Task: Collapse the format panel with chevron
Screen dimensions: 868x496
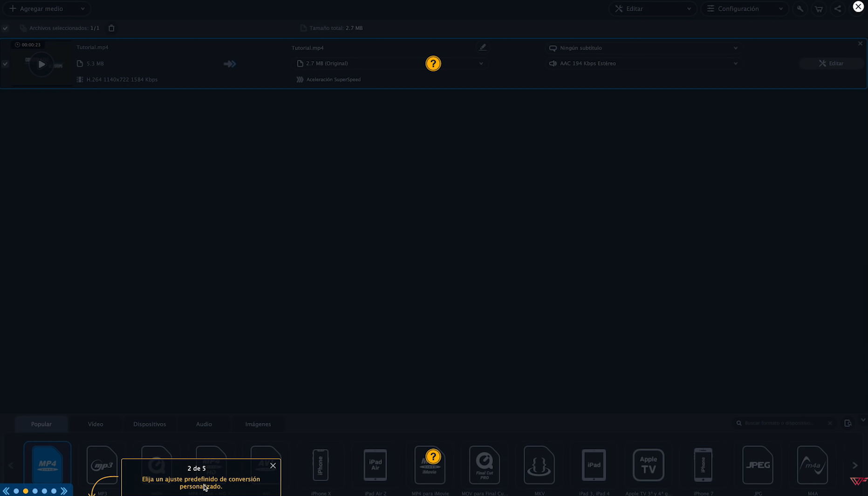Action: click(x=863, y=420)
